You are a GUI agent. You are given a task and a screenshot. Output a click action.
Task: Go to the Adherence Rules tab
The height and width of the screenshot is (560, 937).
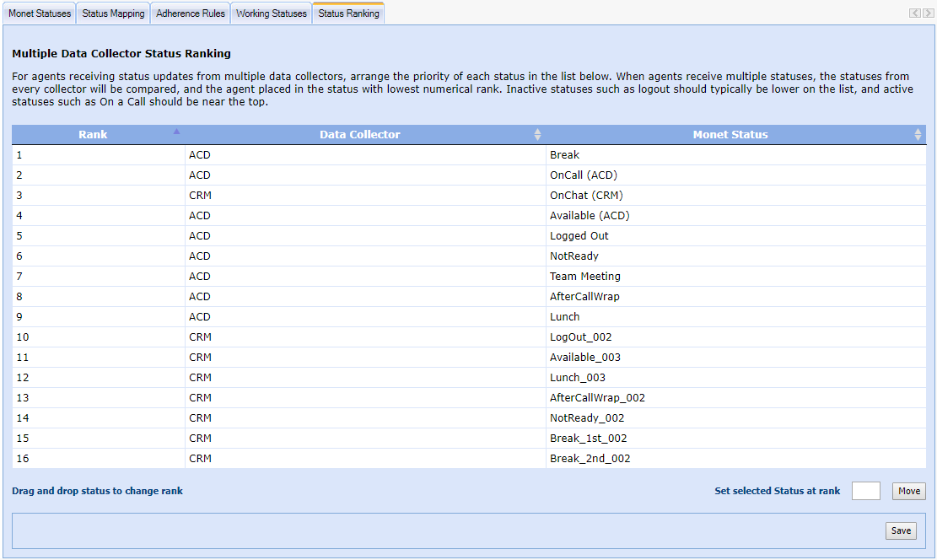coord(191,13)
